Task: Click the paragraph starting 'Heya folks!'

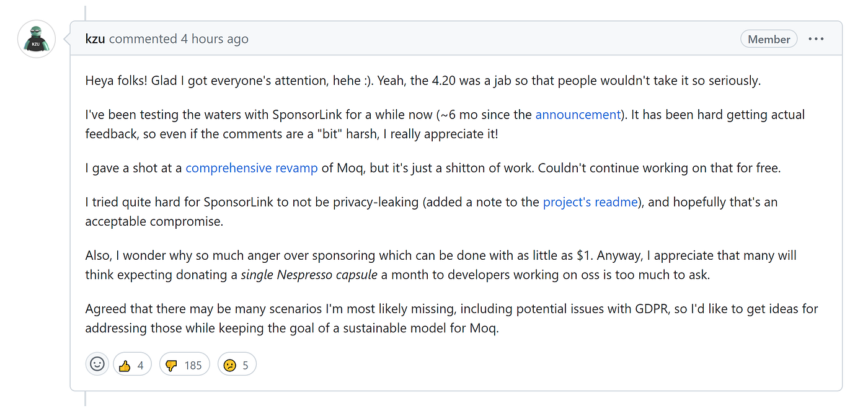Action: point(423,81)
